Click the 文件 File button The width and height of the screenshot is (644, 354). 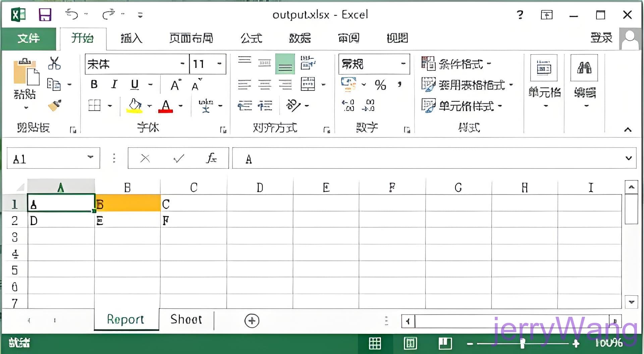coord(29,38)
